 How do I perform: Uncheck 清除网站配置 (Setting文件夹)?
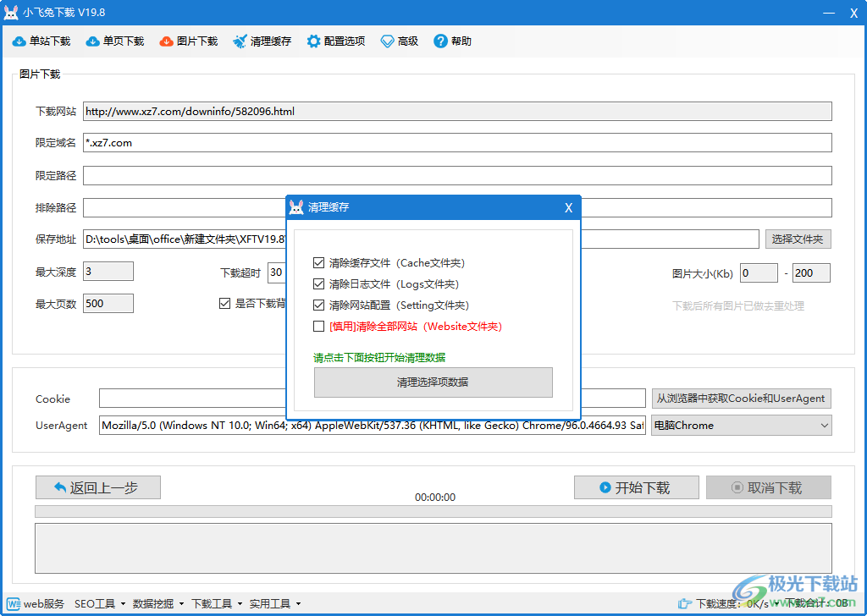(x=318, y=305)
